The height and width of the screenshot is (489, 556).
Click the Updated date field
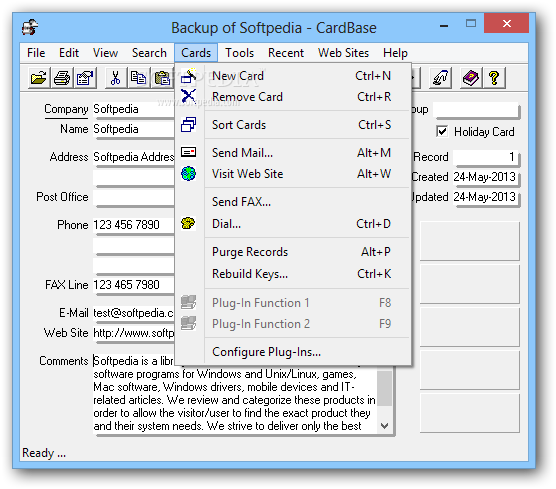tap(485, 197)
